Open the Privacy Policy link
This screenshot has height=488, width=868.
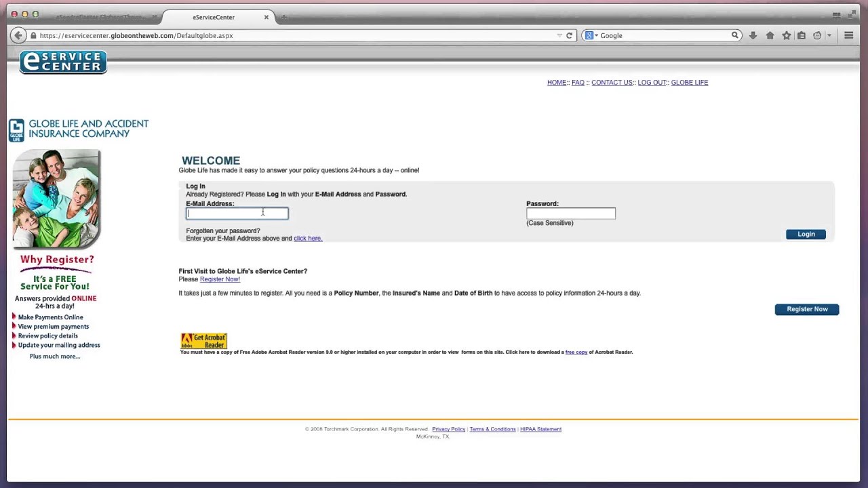click(449, 429)
